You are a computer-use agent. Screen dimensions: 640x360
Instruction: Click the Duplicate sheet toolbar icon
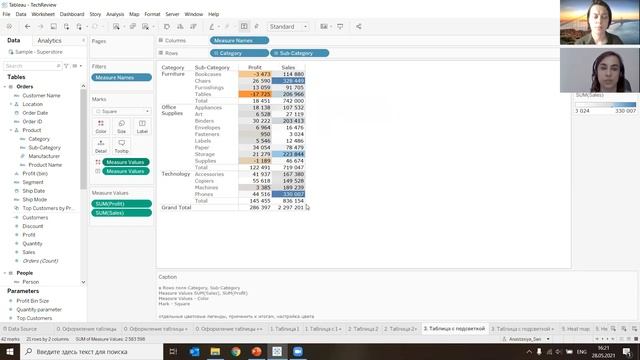(x=133, y=27)
